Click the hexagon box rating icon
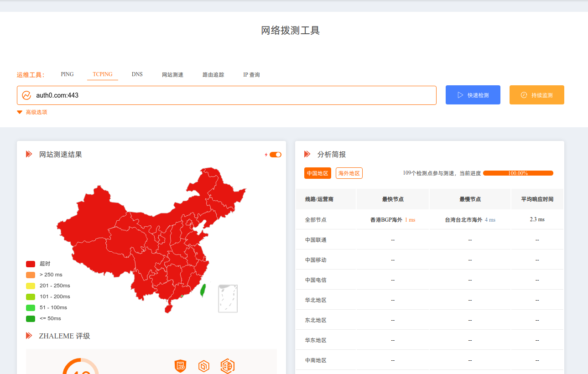 [204, 366]
